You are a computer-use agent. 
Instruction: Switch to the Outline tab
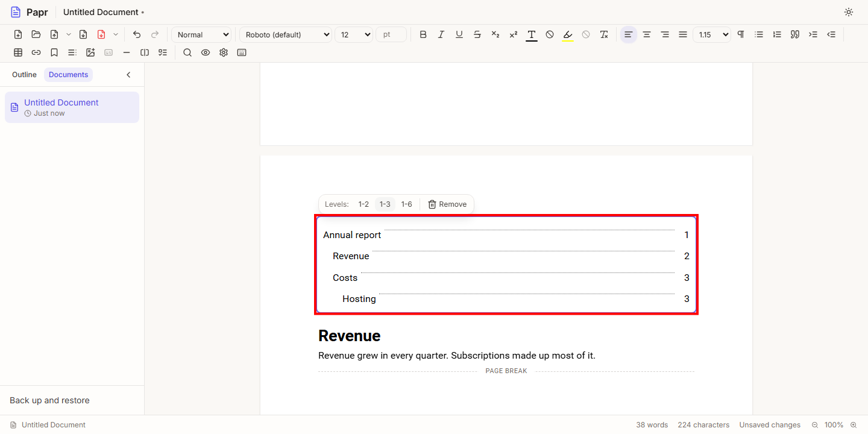click(x=24, y=75)
